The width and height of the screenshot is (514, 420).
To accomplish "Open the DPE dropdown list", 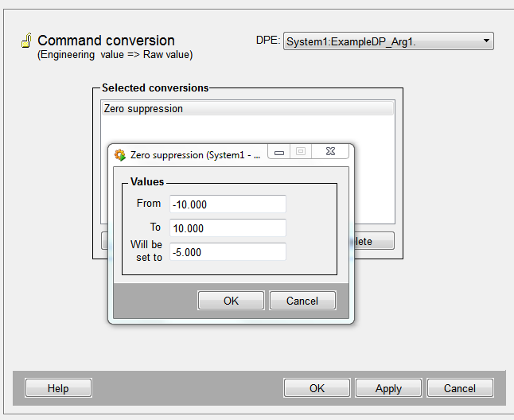I will pos(485,41).
